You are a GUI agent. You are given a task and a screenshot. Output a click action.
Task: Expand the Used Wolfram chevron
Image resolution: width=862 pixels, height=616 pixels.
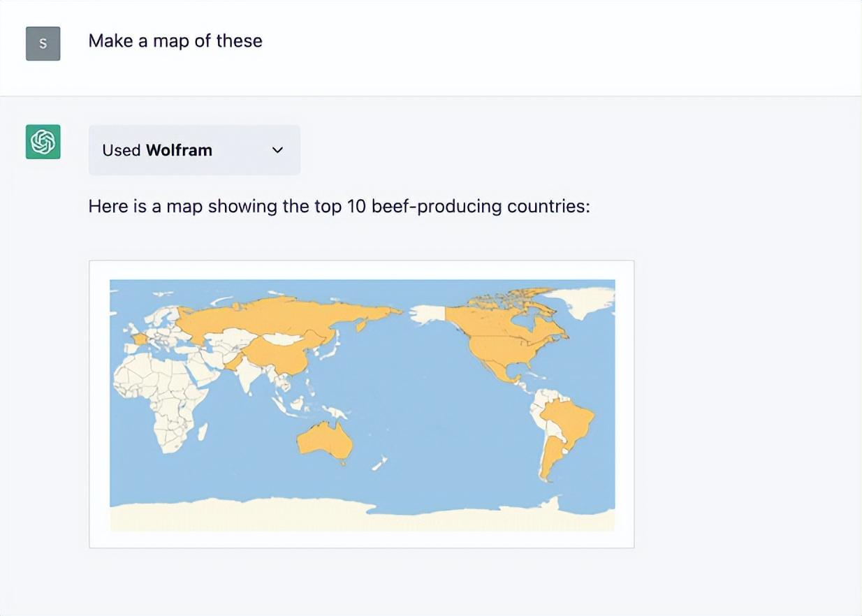tap(277, 150)
